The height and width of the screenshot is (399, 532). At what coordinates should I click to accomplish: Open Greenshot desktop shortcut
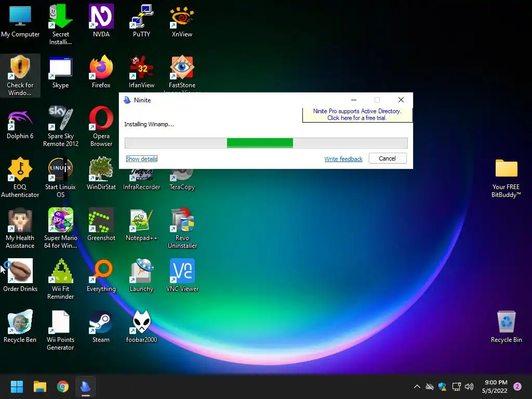coord(101,224)
